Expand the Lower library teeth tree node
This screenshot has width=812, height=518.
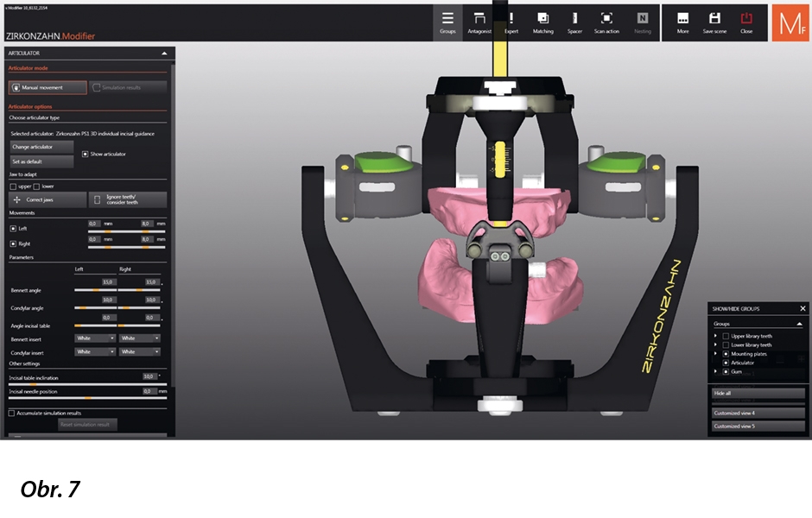(x=715, y=344)
